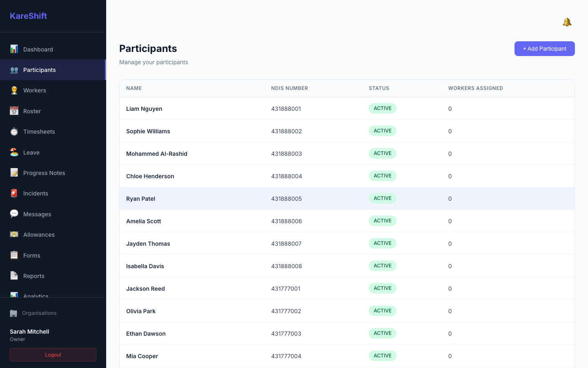Open participant Mia Cooper
This screenshot has height=368, width=588.
click(x=142, y=356)
